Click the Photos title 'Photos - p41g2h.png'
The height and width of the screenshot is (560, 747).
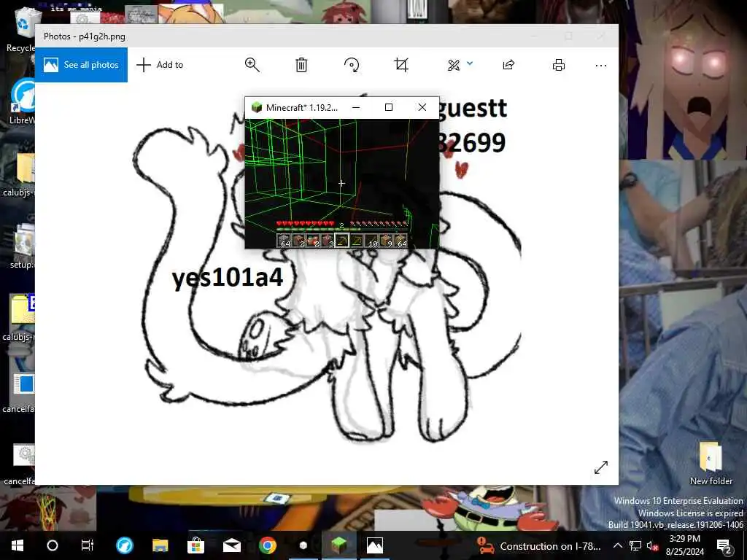pos(85,36)
